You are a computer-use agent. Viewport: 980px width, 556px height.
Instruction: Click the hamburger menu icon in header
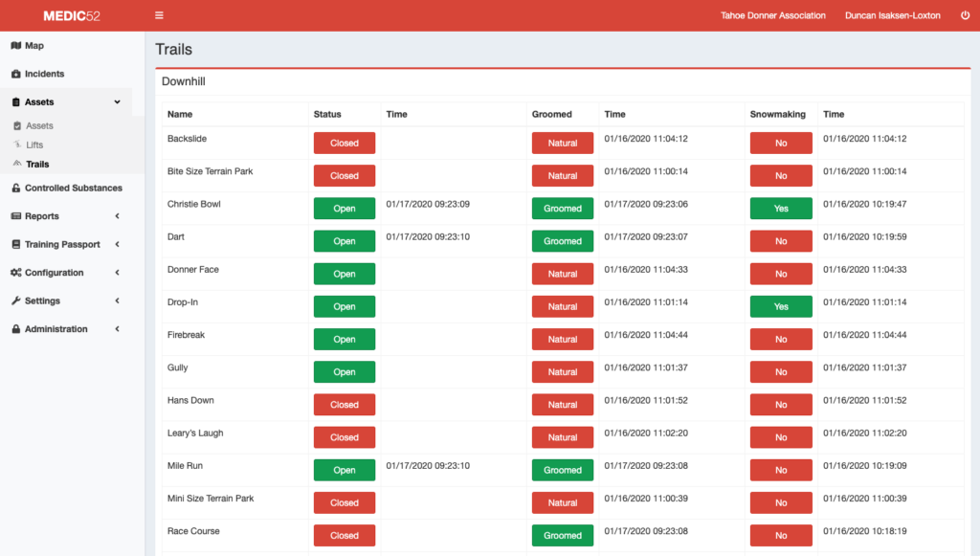159,15
